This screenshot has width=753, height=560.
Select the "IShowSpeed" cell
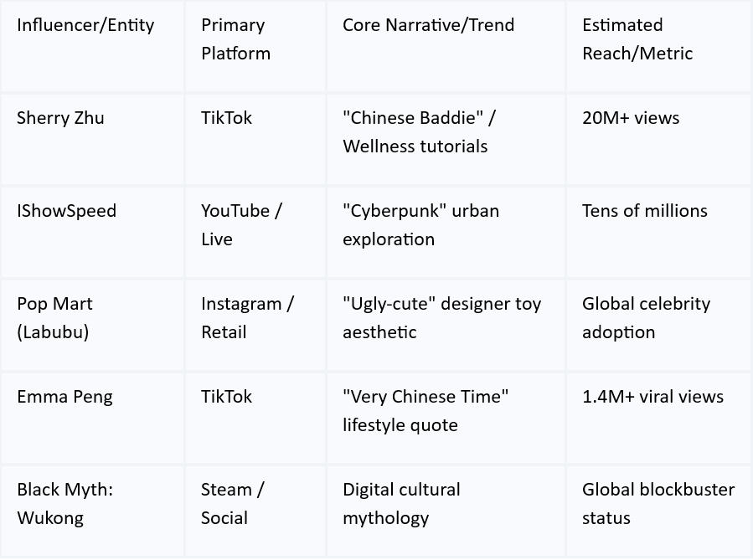point(66,211)
